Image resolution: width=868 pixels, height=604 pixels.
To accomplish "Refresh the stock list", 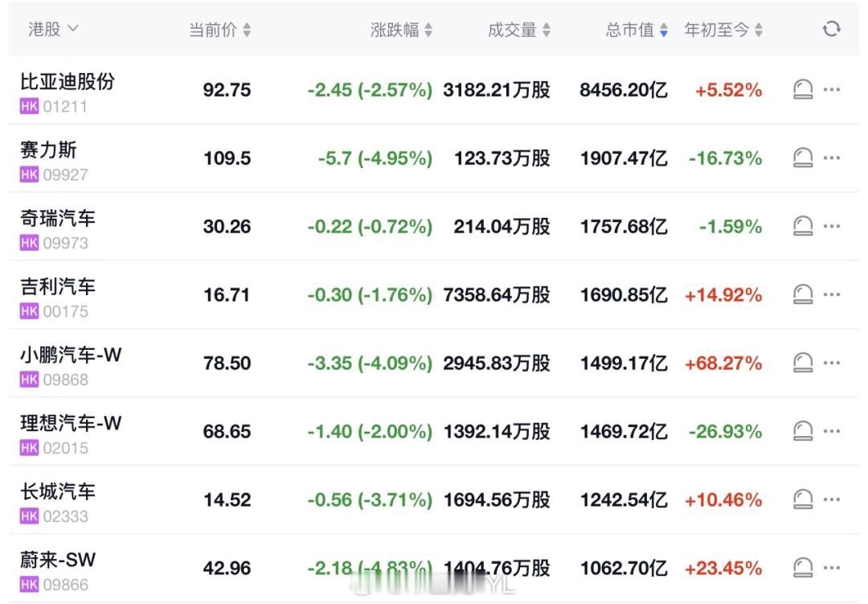I will (831, 29).
